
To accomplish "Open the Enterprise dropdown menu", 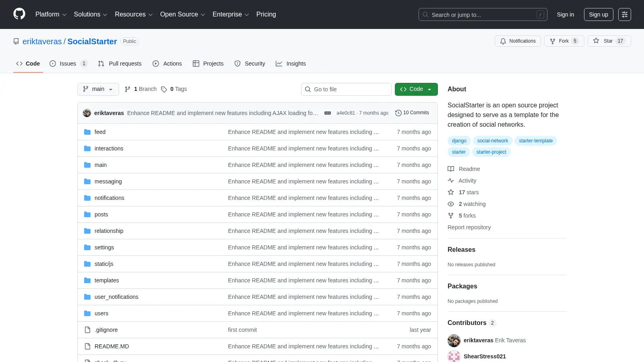I will tap(231, 14).
